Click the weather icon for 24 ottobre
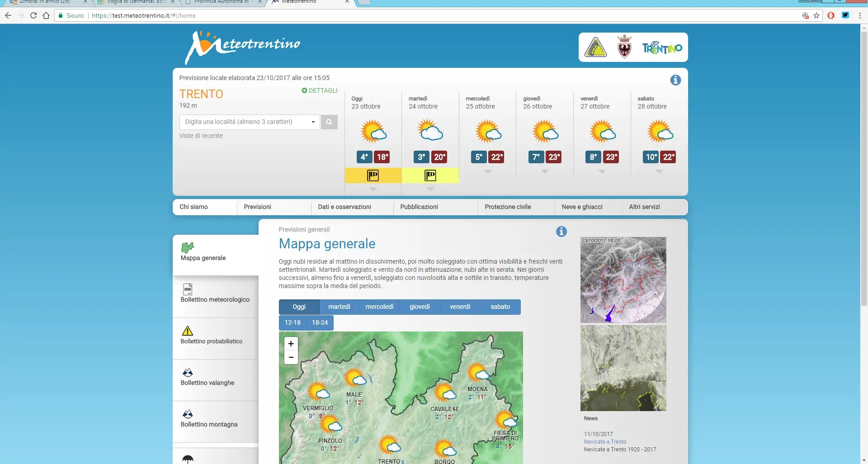The width and height of the screenshot is (868, 464). click(430, 131)
